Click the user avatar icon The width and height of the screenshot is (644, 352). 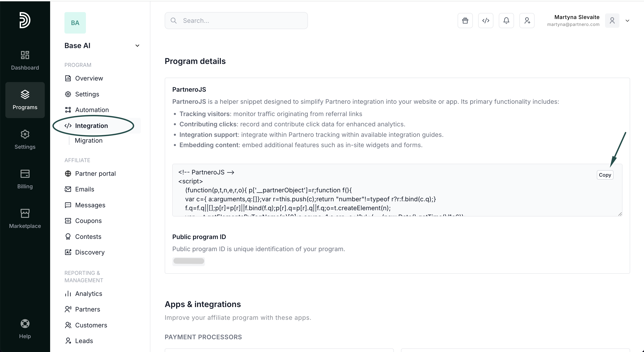[612, 21]
